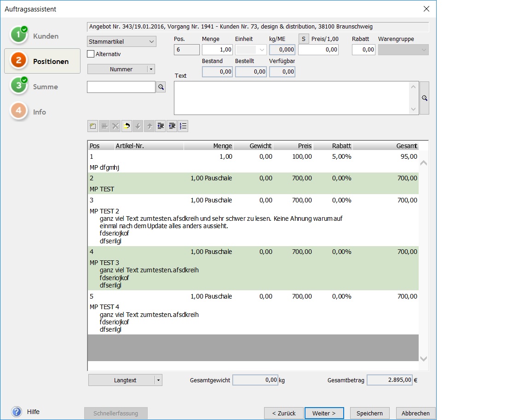The width and height of the screenshot is (530, 420).
Task: Click the Schnellerfassung button
Action: pyautogui.click(x=115, y=413)
